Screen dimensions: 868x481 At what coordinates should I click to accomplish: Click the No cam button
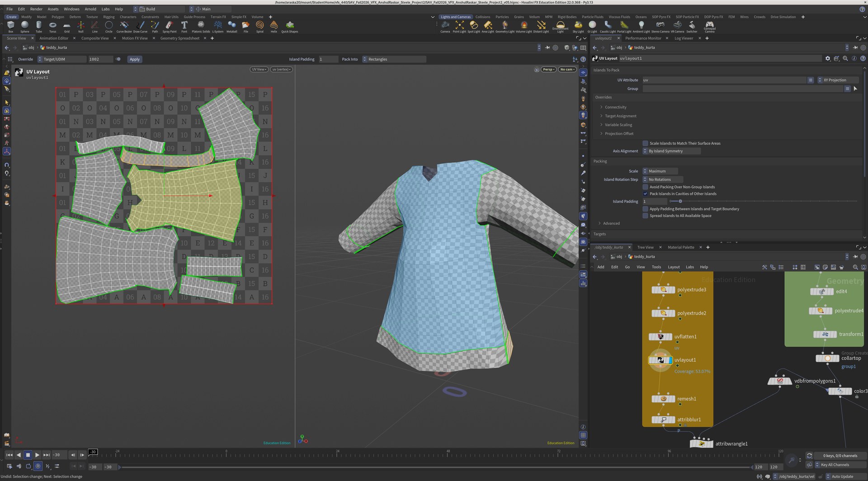tap(567, 70)
